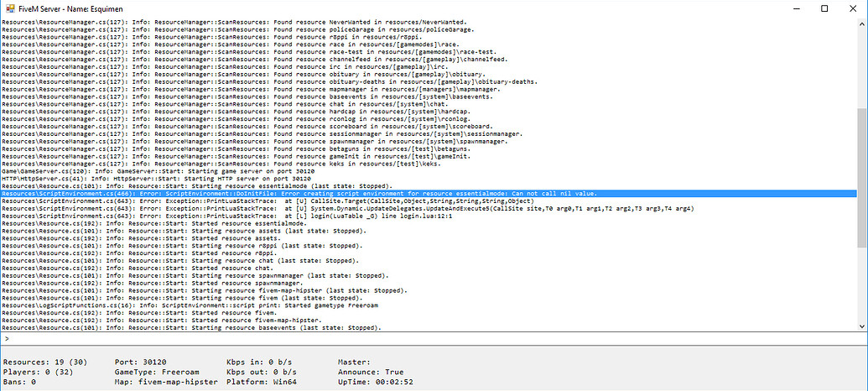Select 'Starting resource assets' log line
Image resolution: width=868 pixels, height=391 pixels.
coord(185,231)
